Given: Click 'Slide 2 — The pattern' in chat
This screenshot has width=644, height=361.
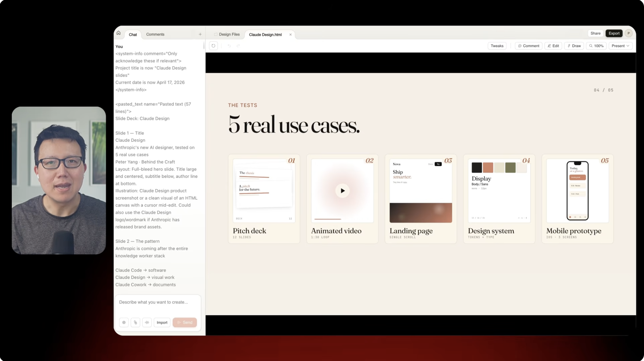Looking at the screenshot, I should (x=137, y=241).
